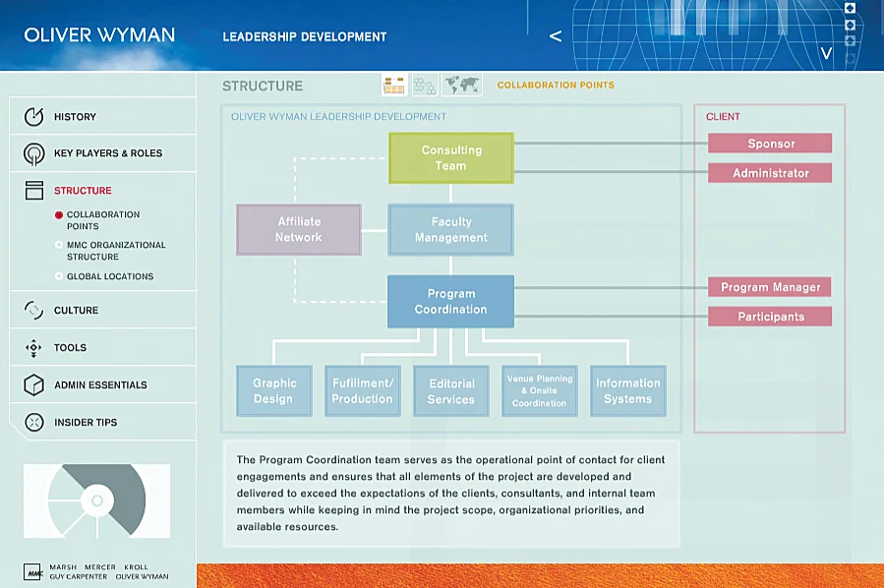The image size is (884, 588).
Task: Click the Fulfillment/Production box
Action: click(x=363, y=390)
